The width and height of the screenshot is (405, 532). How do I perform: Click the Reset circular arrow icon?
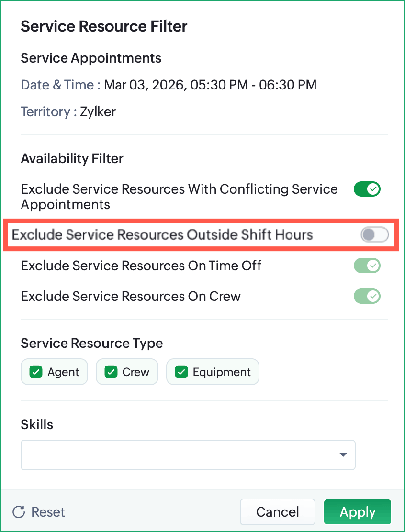pyautogui.click(x=19, y=512)
